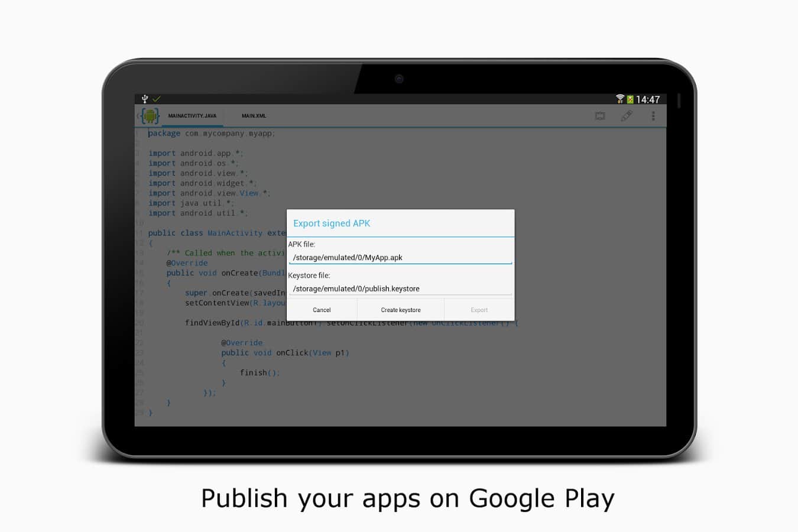This screenshot has height=532, width=798.
Task: Tap the battery charging status icon
Action: 630,99
